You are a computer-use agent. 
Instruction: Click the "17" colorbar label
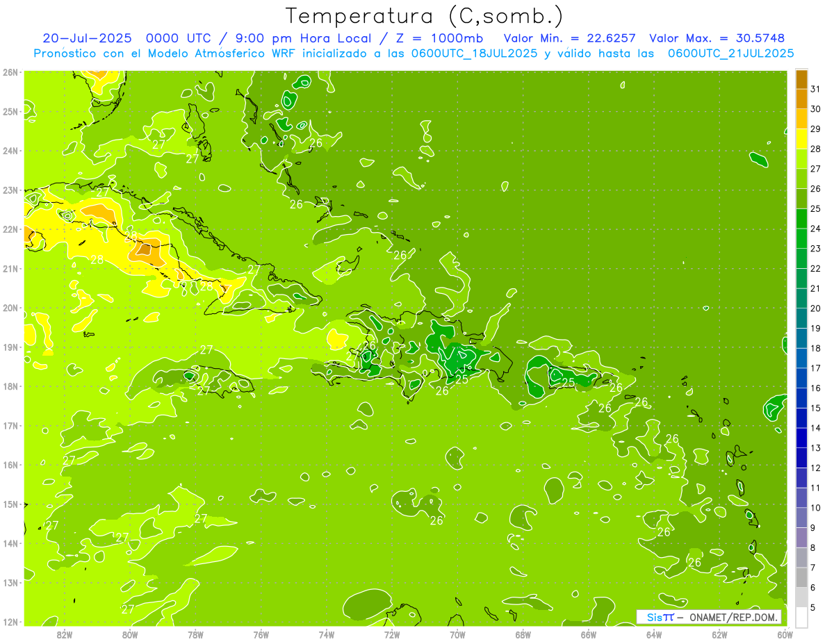[816, 368]
